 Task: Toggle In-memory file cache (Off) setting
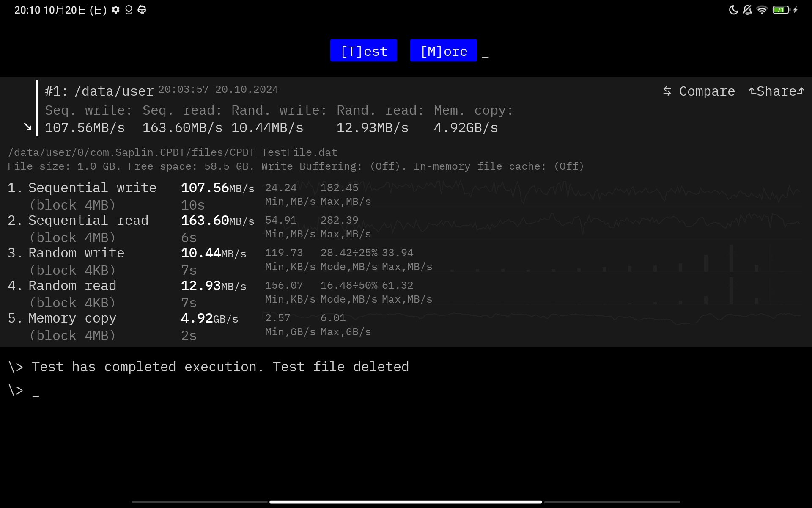[568, 166]
